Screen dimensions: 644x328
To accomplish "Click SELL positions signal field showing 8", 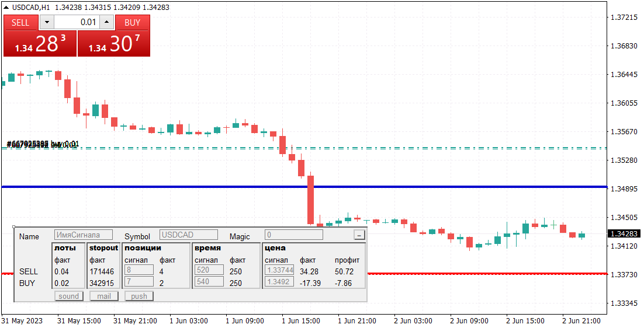I will pyautogui.click(x=139, y=270).
